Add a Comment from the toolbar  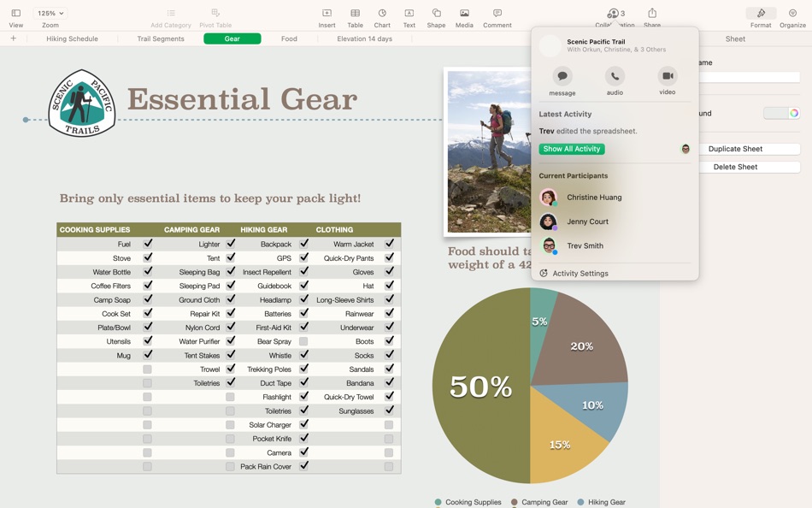point(497,18)
